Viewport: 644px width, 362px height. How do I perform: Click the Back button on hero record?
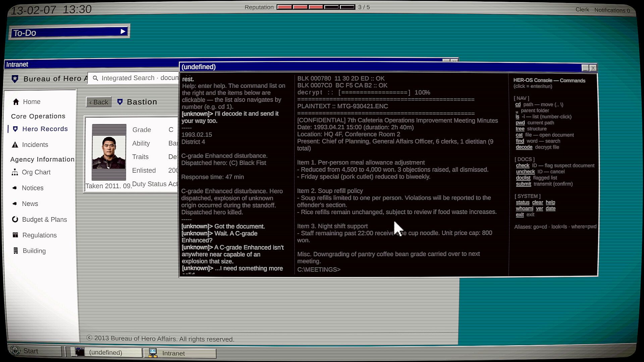point(99,102)
